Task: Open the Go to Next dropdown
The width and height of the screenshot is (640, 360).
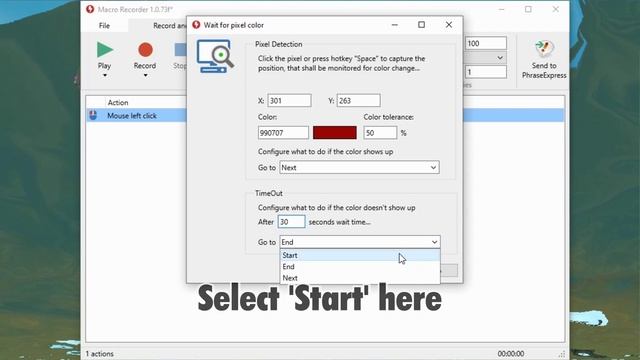Action: pos(359,167)
